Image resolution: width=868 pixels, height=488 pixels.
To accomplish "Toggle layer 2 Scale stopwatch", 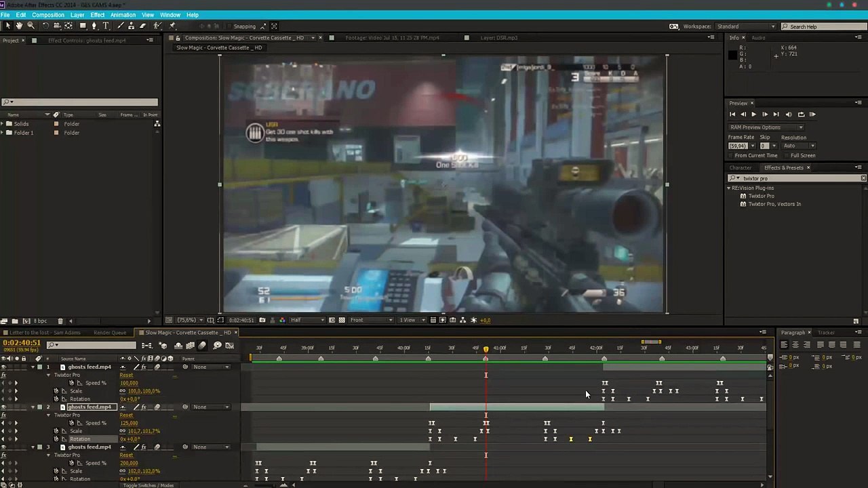I will 56,431.
